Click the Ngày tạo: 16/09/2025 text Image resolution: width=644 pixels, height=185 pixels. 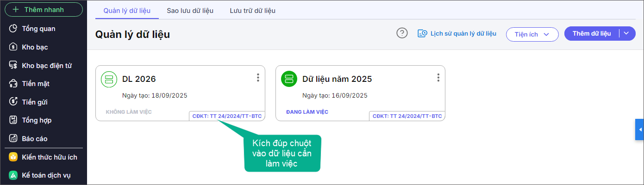335,95
